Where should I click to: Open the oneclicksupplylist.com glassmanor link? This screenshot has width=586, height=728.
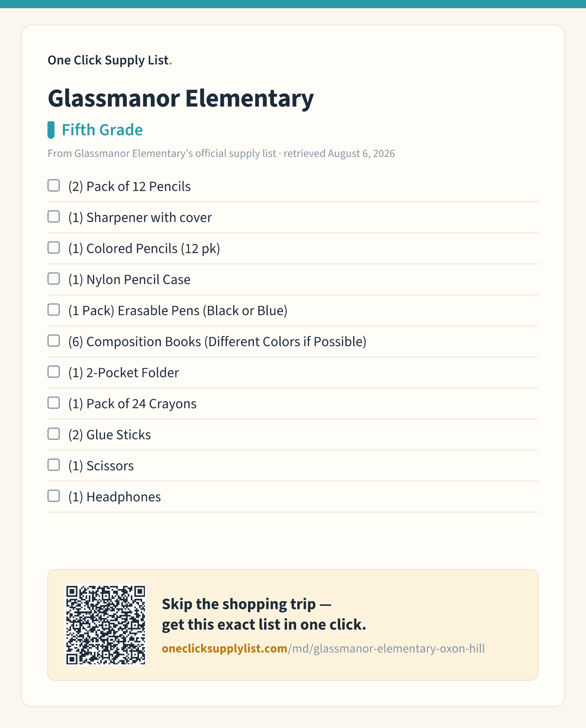[x=323, y=648]
